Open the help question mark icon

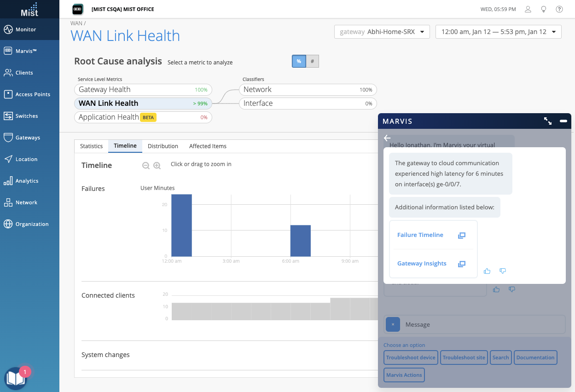pyautogui.click(x=559, y=9)
